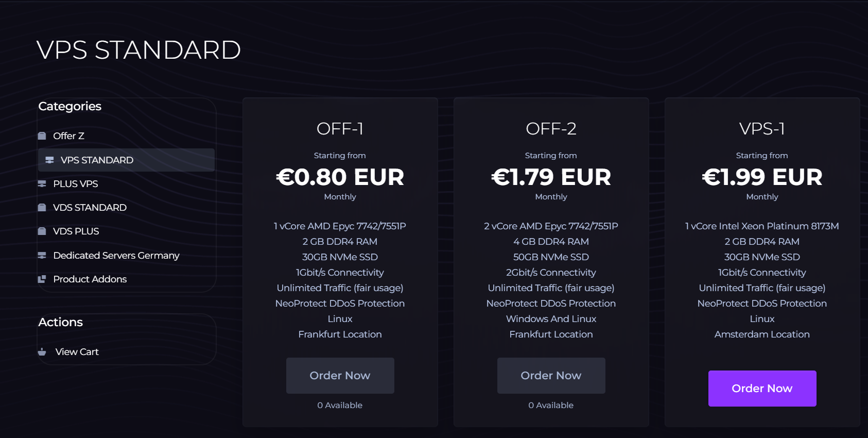
Task: Browse the Product Addons category
Action: [x=90, y=279]
